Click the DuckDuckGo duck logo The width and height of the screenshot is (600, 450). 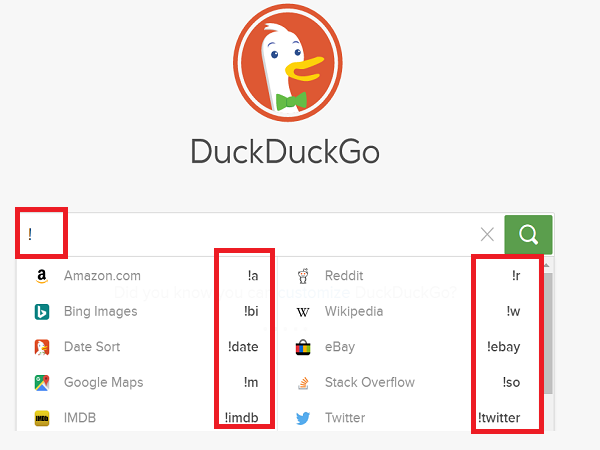(x=288, y=63)
